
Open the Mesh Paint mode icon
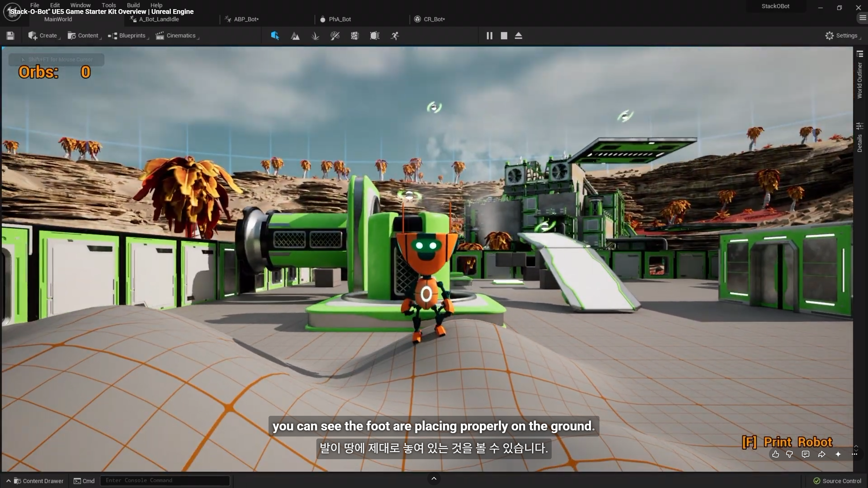coord(335,36)
